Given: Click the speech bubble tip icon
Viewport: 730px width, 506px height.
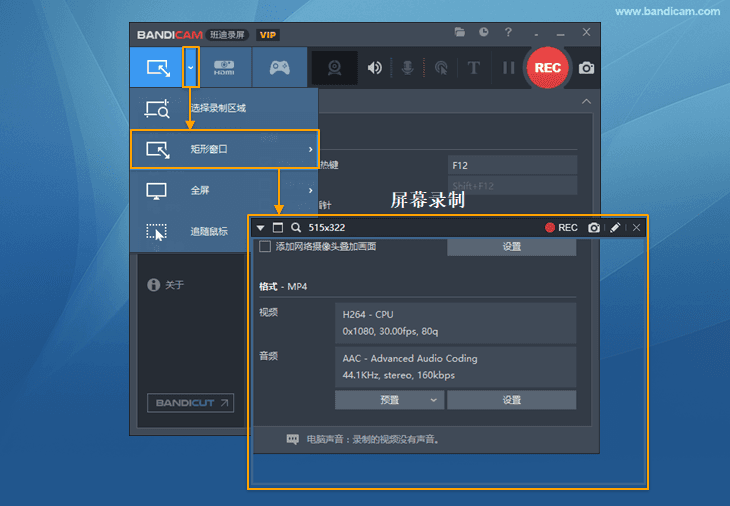Looking at the screenshot, I should tap(293, 439).
